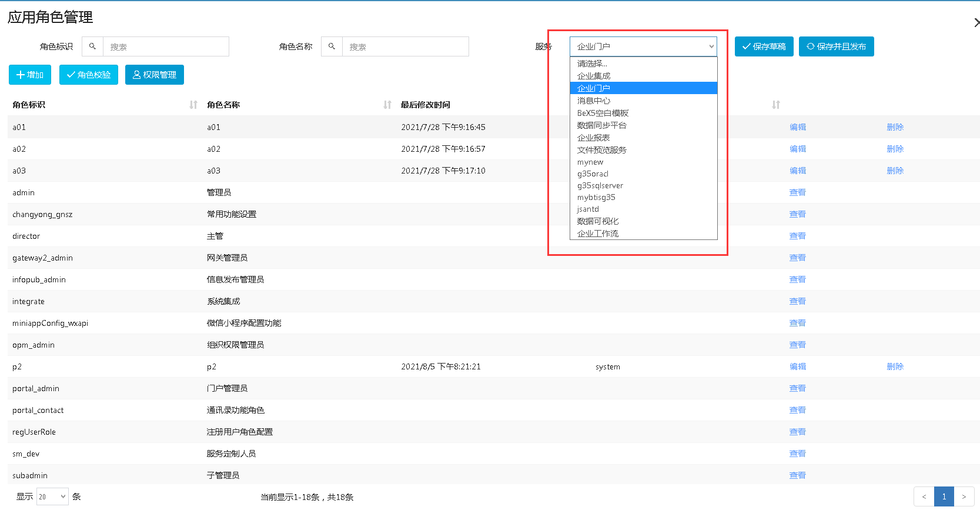Click 删除 link for role p2
The height and width of the screenshot is (510, 980).
(895, 366)
